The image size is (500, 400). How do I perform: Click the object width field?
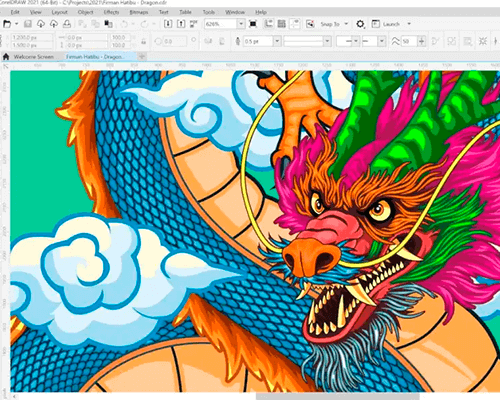click(x=87, y=37)
